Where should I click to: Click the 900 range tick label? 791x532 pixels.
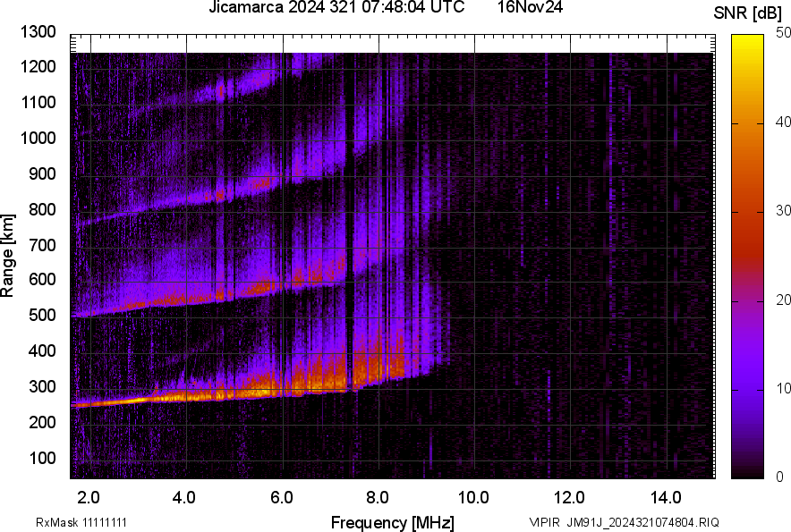(42, 174)
